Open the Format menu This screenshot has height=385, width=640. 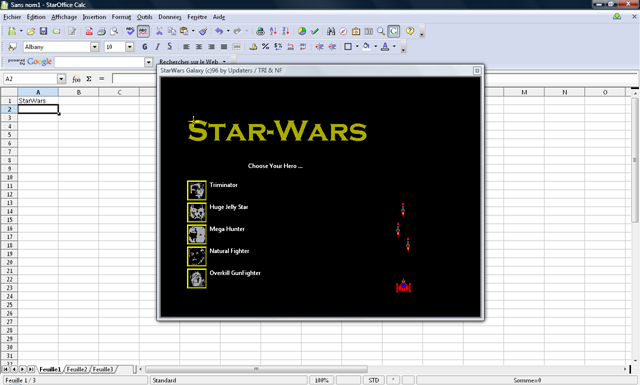click(x=121, y=17)
